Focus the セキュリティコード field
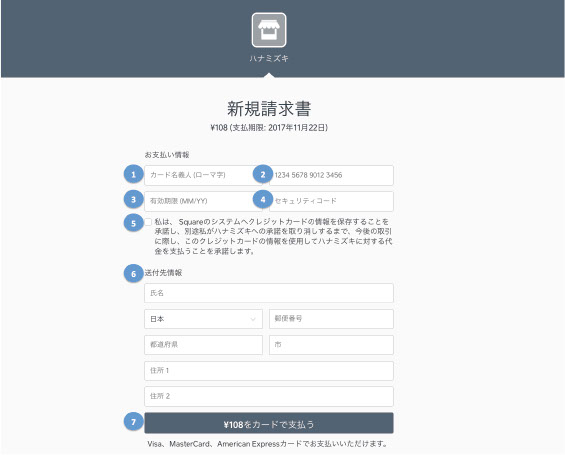Screen dimensions: 565x455 pos(331,201)
